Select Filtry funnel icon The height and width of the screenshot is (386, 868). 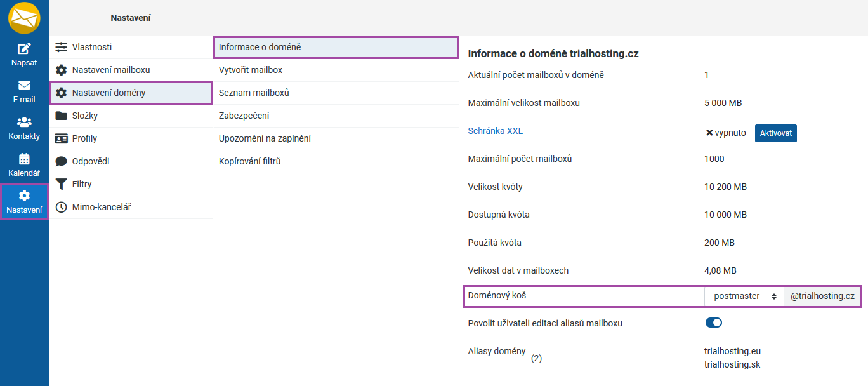[x=61, y=184]
